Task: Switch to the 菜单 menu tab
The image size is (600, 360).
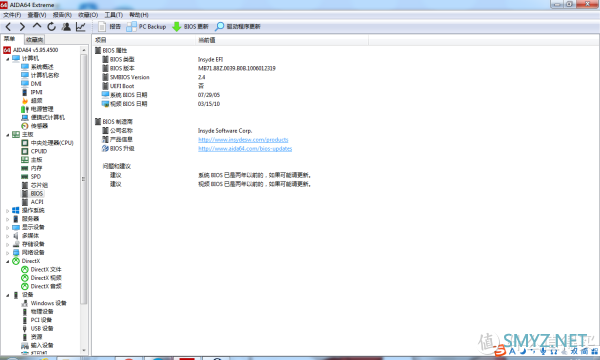Action: click(x=11, y=39)
